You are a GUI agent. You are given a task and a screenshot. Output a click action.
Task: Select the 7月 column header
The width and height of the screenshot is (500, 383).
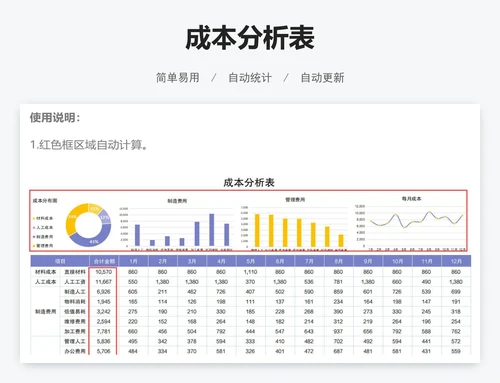[309, 261]
